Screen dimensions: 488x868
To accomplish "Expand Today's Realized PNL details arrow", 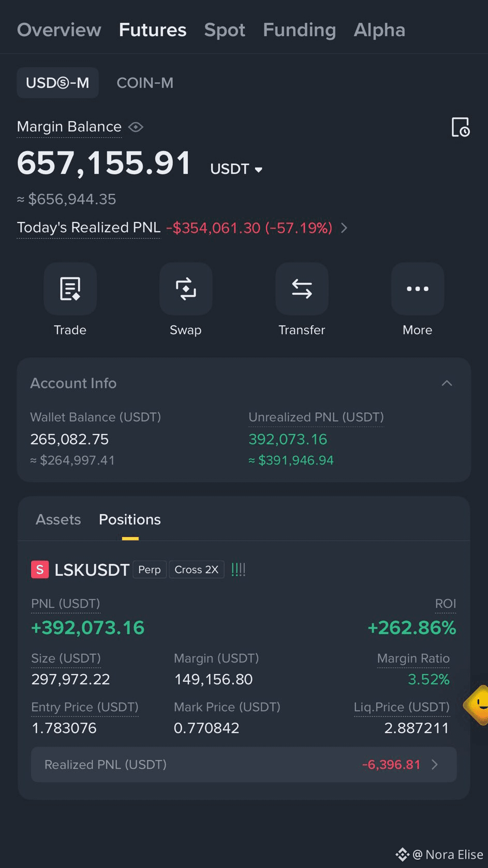I will (x=344, y=228).
